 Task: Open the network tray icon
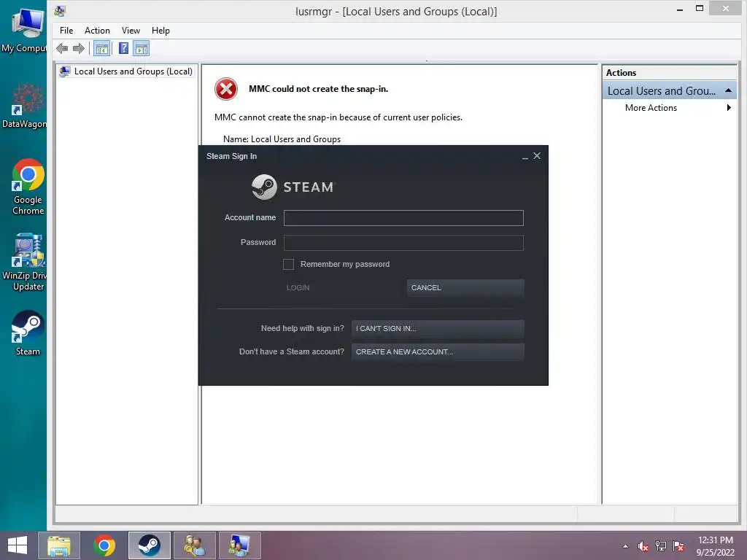click(x=661, y=546)
